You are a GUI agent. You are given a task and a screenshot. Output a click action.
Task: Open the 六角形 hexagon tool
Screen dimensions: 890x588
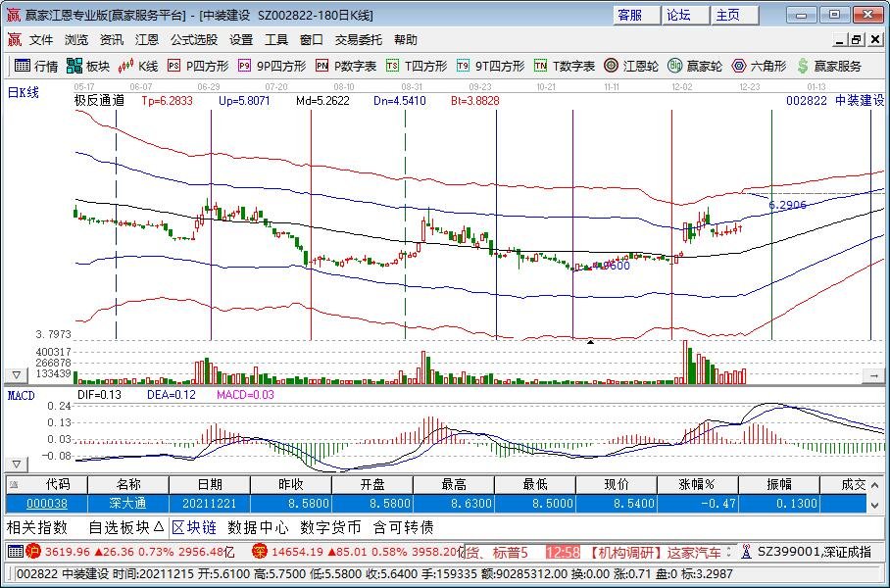click(x=759, y=66)
